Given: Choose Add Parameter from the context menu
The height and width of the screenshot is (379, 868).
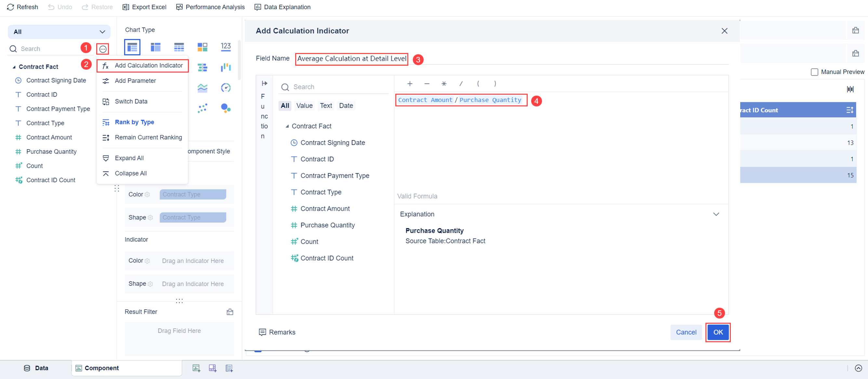Looking at the screenshot, I should pyautogui.click(x=135, y=81).
